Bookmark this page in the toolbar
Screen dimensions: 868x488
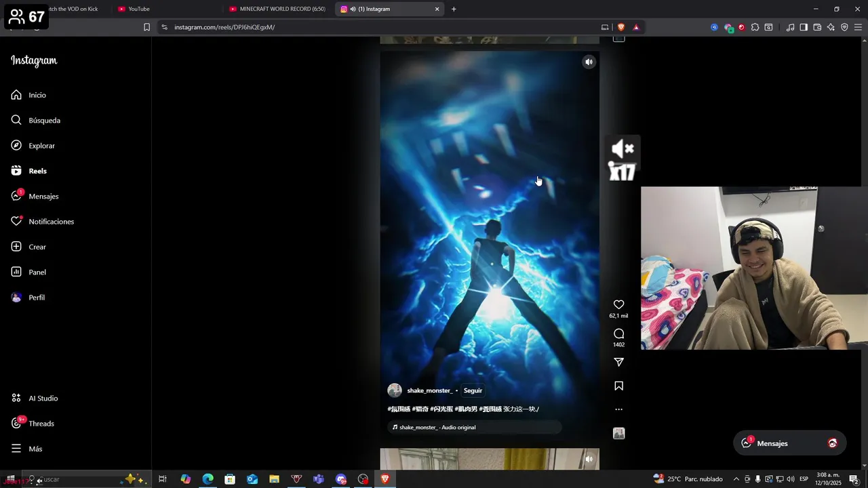(146, 27)
